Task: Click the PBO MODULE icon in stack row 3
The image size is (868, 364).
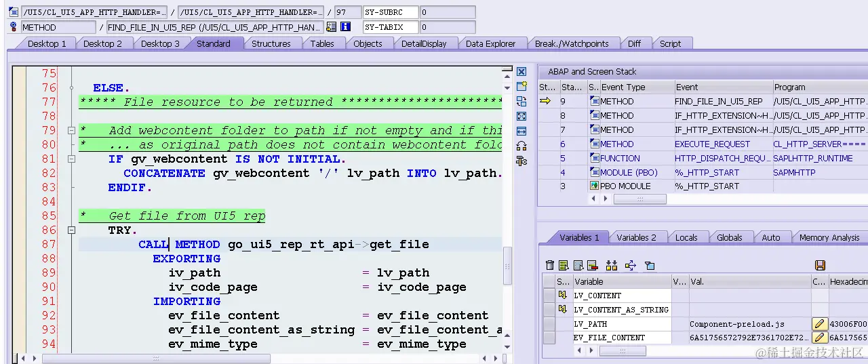Action: click(593, 186)
